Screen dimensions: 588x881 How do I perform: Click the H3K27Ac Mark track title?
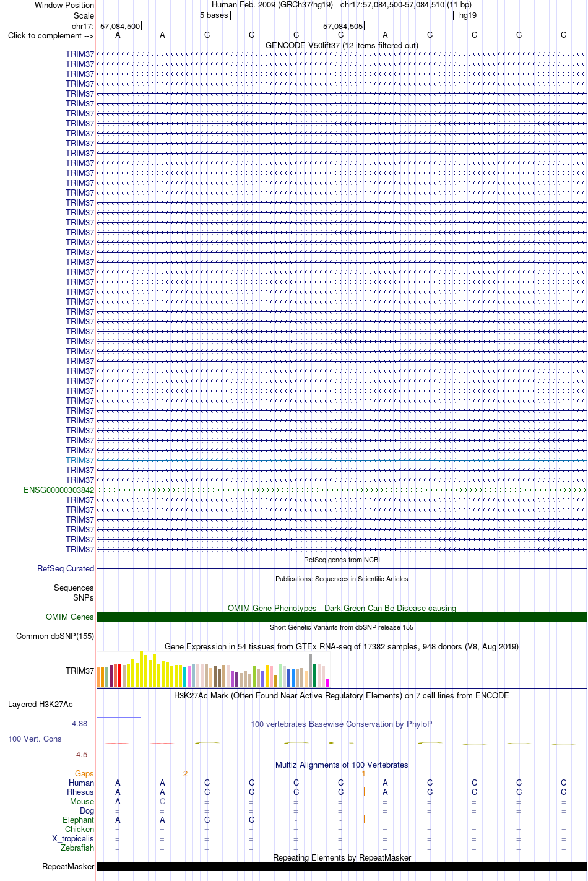pos(342,695)
